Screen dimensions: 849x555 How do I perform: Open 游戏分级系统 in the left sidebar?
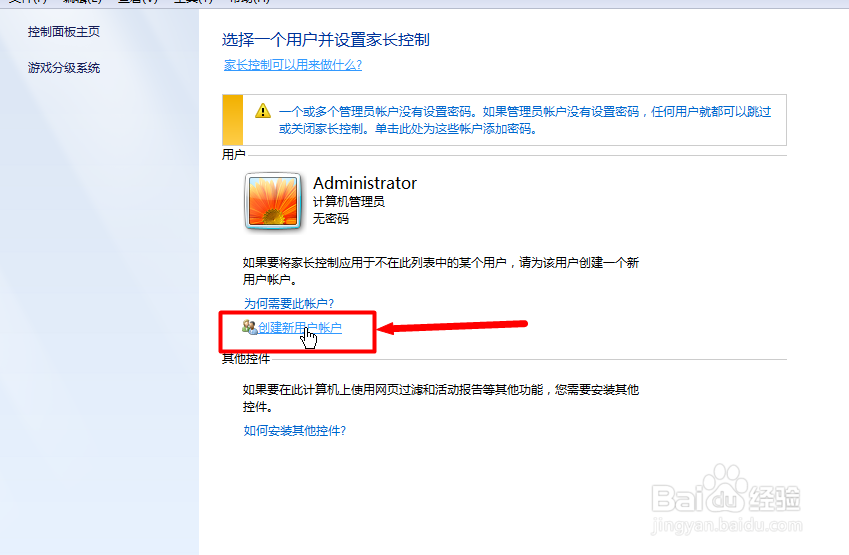pos(64,68)
